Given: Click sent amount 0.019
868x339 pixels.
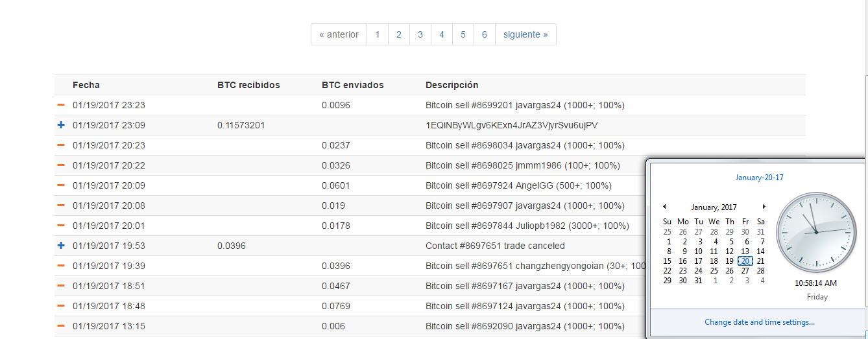Looking at the screenshot, I should click(x=333, y=205).
